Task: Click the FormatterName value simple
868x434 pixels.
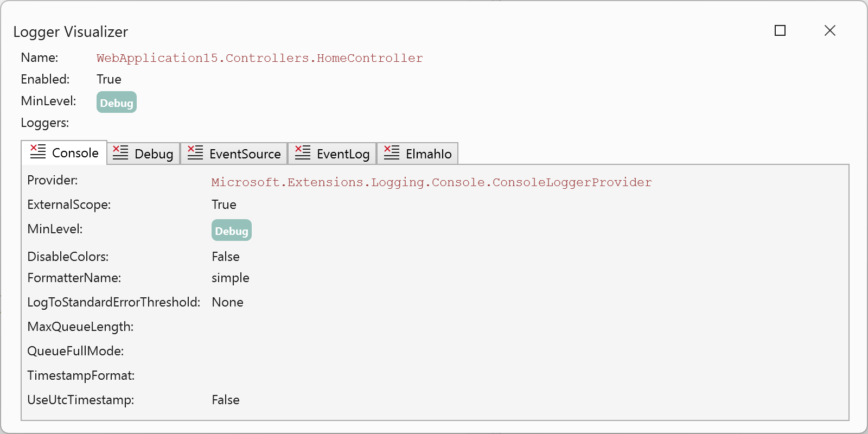Action: [231, 278]
